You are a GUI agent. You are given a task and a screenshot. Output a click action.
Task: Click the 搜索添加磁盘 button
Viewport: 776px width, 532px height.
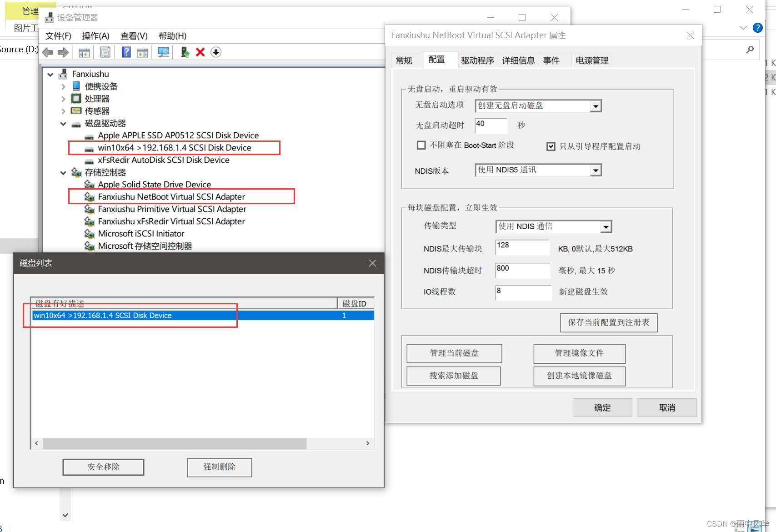pyautogui.click(x=454, y=376)
